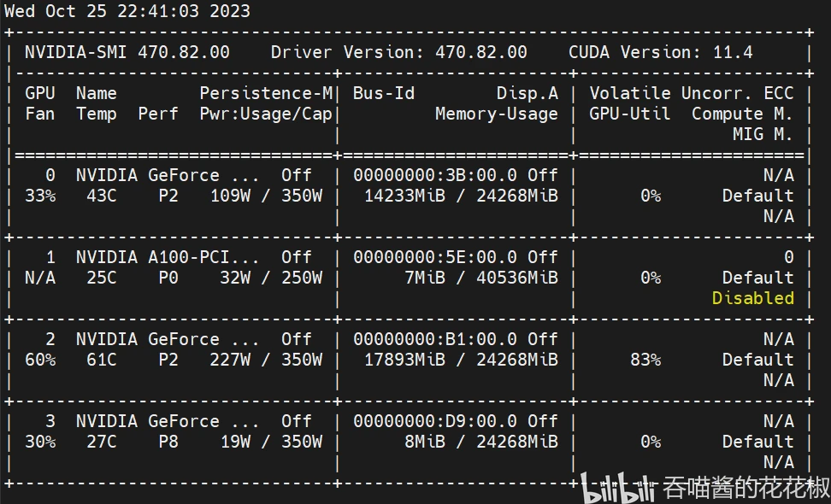The width and height of the screenshot is (831, 504).
Task: Click GPU utilization 83%
Action: (x=645, y=360)
